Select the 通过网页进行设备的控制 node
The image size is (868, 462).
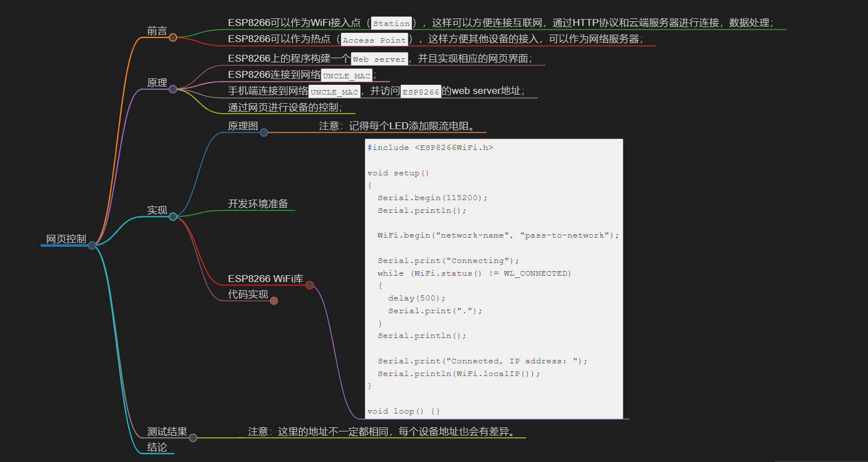pos(285,107)
